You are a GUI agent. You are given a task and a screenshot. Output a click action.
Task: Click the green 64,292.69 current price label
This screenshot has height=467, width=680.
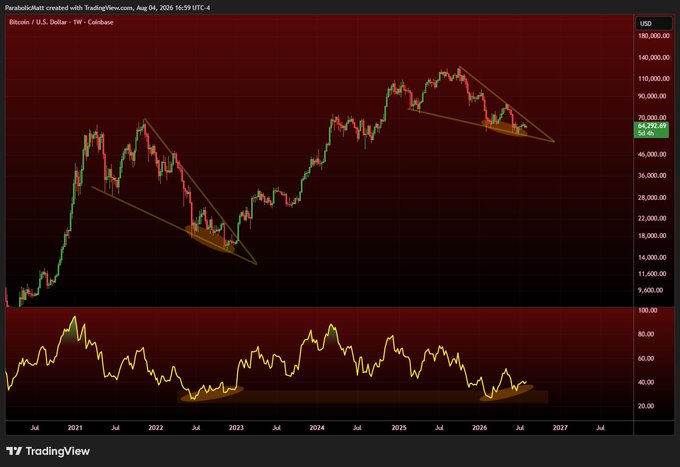tap(651, 129)
